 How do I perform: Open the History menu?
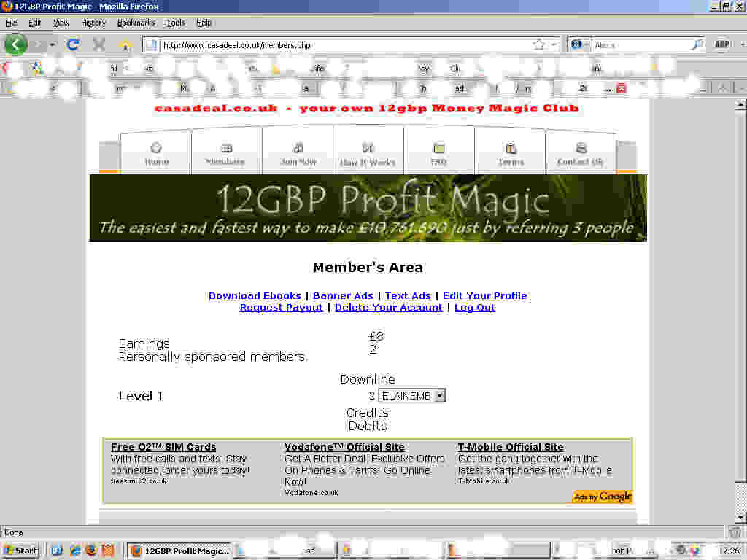click(x=93, y=23)
